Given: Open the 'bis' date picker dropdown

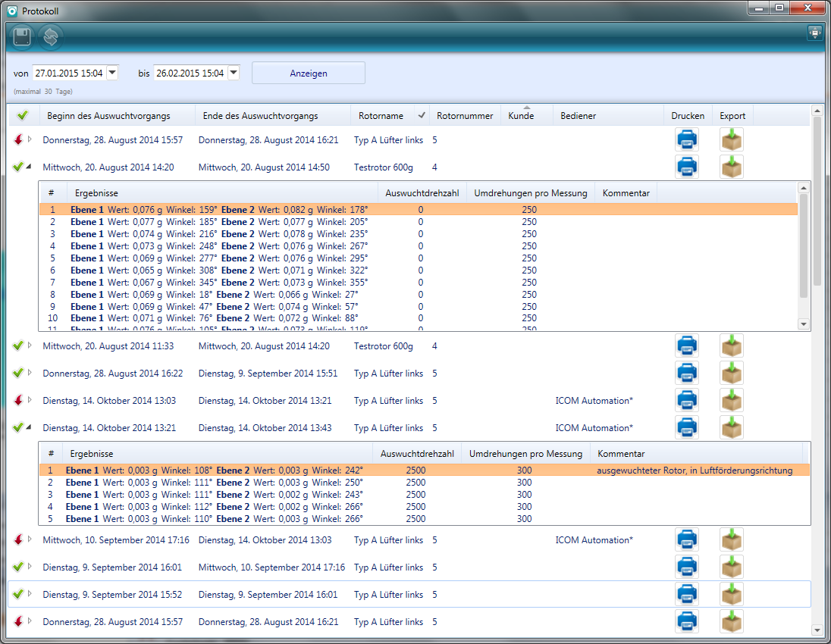Looking at the screenshot, I should pos(234,73).
